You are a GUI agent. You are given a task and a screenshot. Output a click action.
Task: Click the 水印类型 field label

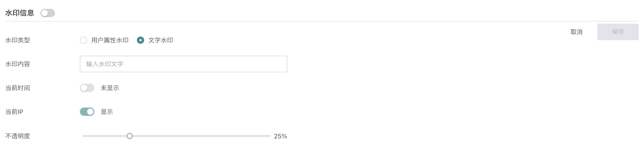pos(18,40)
